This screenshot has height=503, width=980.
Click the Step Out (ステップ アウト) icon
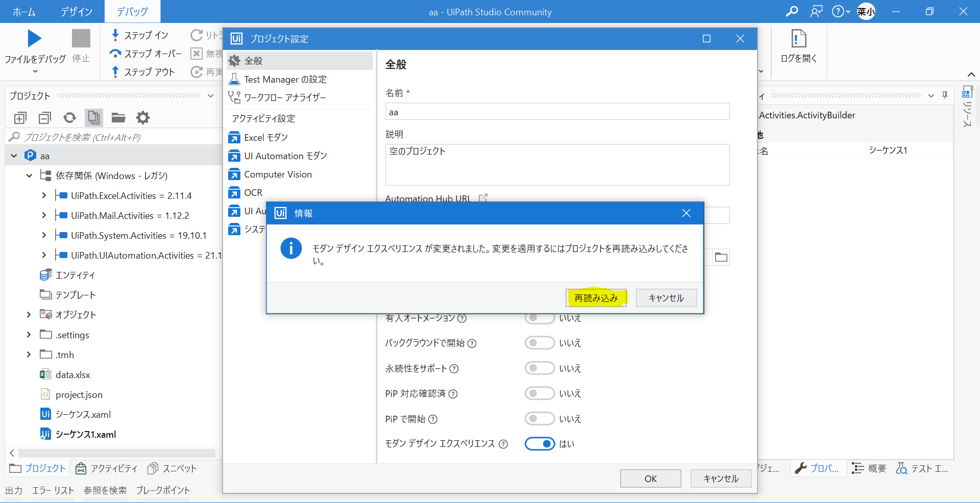tap(115, 72)
